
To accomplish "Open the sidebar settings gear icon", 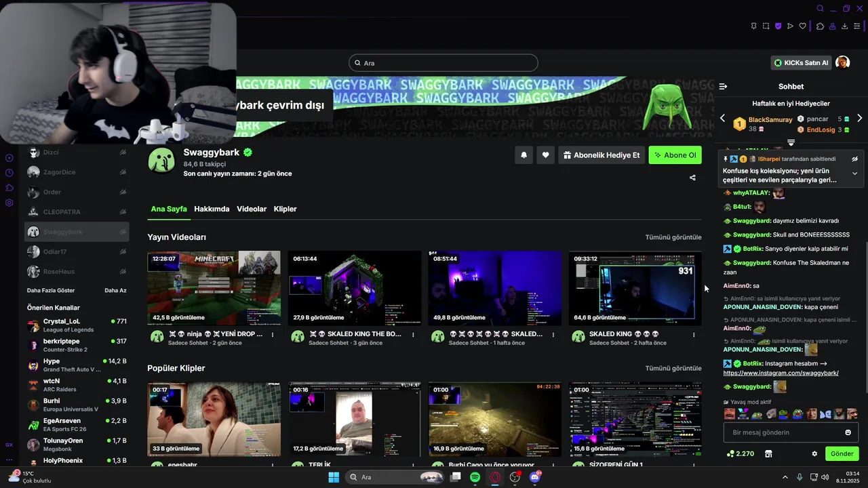I will pyautogui.click(x=9, y=203).
